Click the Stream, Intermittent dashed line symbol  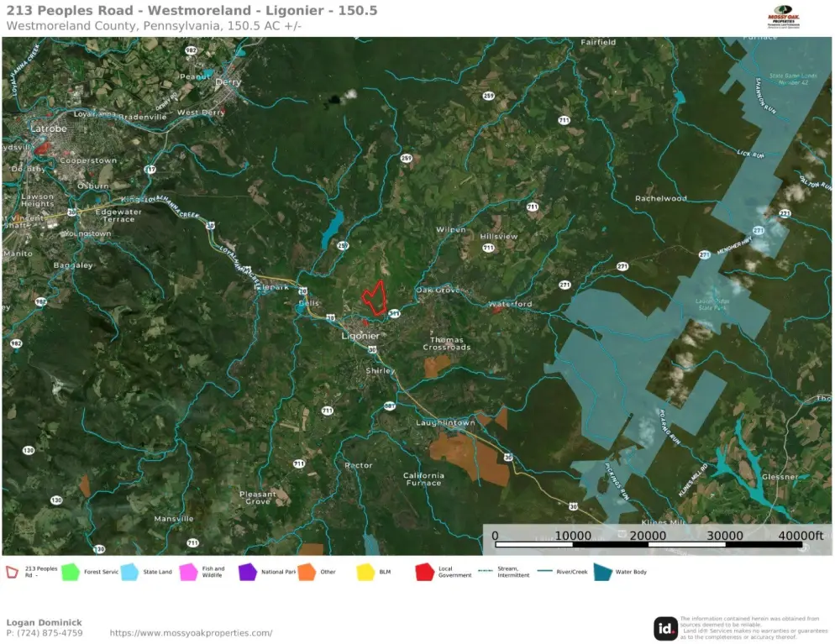[486, 571]
